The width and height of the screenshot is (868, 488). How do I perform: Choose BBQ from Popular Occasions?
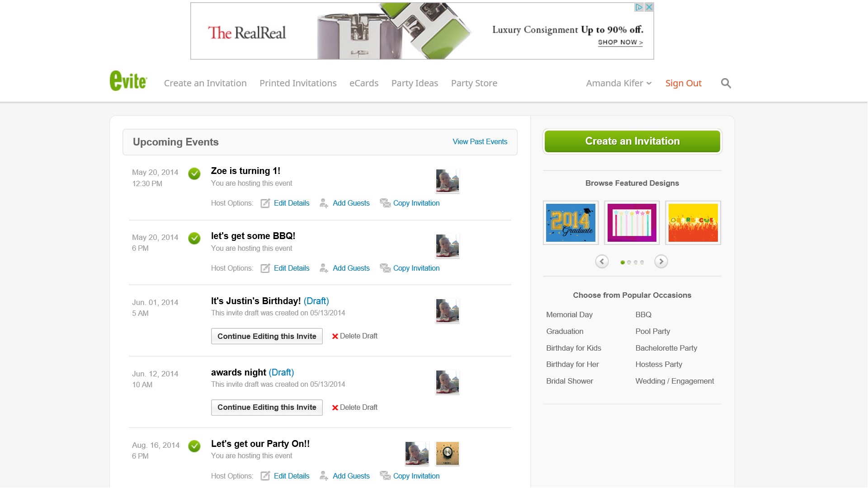[x=643, y=314]
